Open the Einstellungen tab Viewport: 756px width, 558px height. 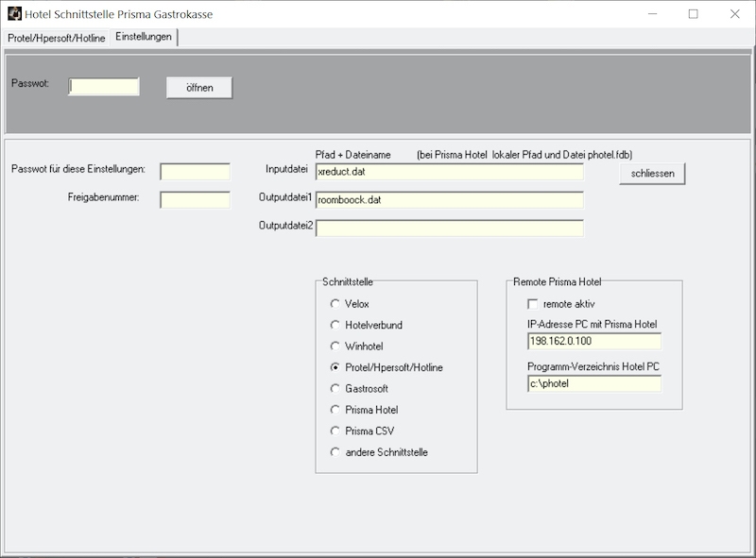[144, 37]
